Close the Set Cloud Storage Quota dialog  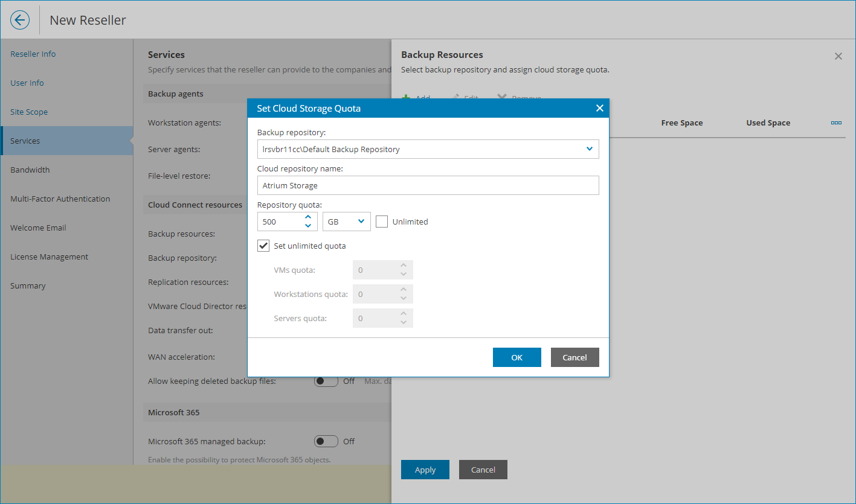pos(599,108)
